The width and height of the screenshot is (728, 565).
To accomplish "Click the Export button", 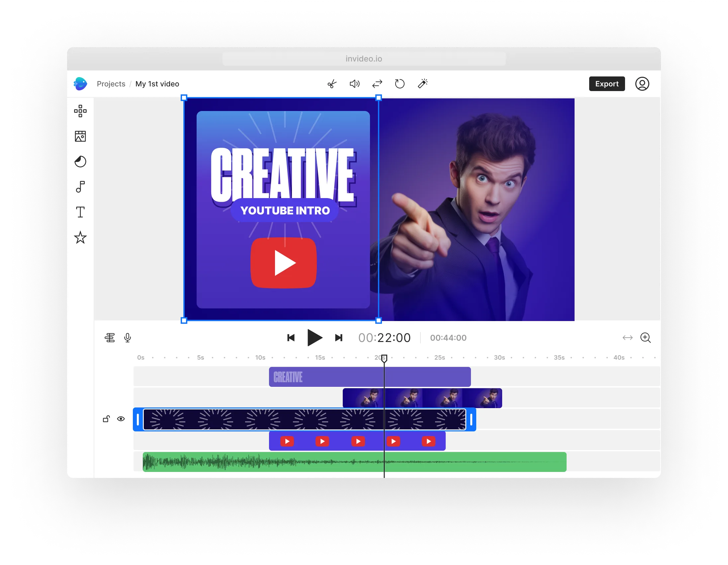I will point(607,84).
